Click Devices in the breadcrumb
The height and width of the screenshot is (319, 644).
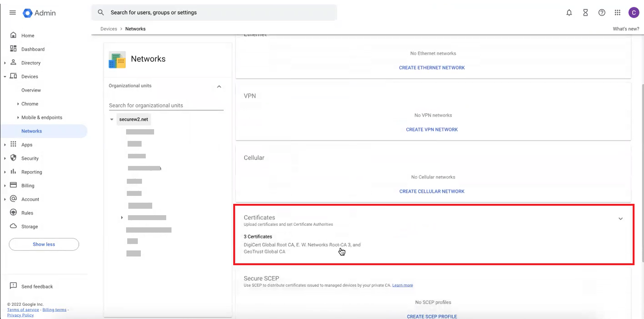click(x=109, y=29)
